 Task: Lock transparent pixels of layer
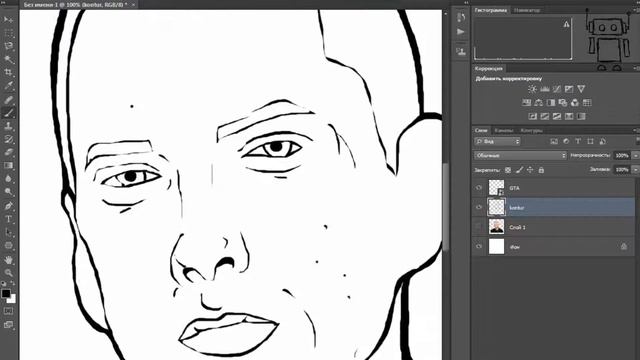[x=508, y=170]
